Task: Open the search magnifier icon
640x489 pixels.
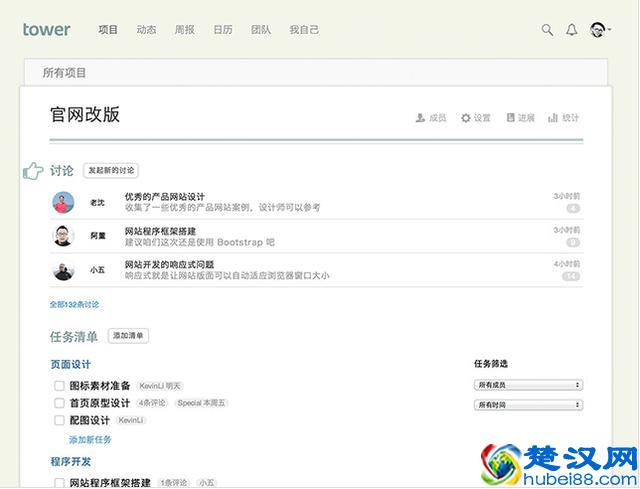Action: click(547, 30)
